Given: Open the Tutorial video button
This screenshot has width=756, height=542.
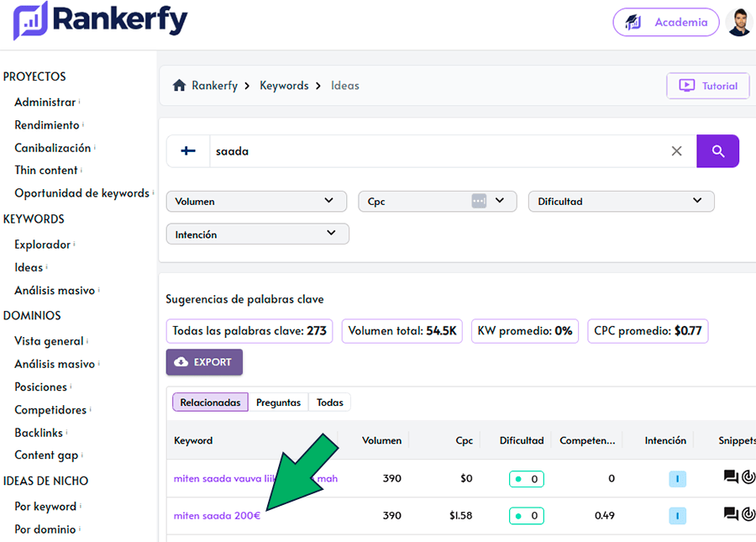Looking at the screenshot, I should [707, 86].
